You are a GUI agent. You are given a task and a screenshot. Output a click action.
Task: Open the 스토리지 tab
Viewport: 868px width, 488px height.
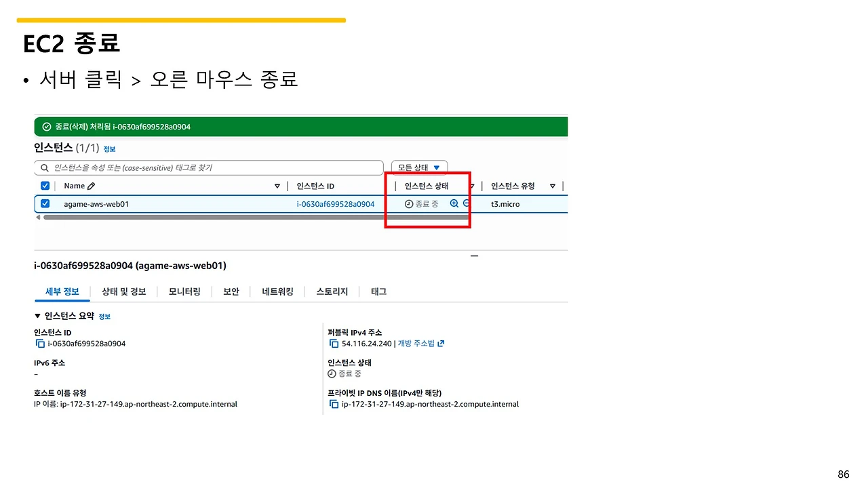tap(332, 291)
